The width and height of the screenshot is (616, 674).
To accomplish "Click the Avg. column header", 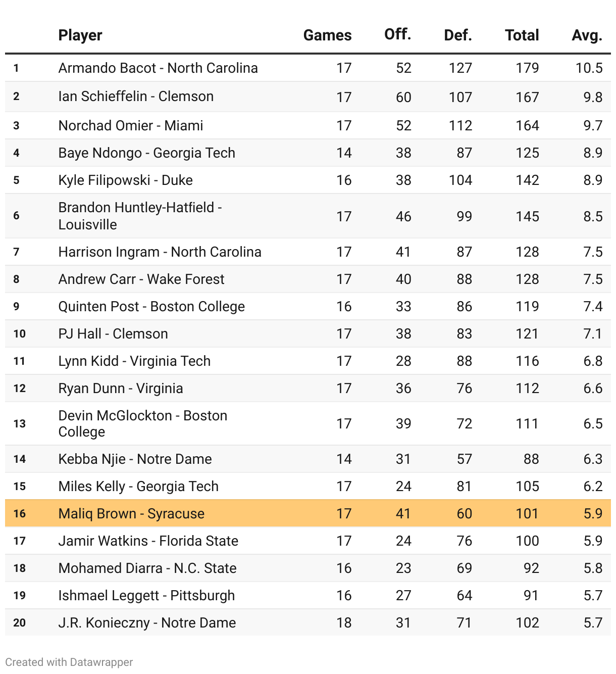I will 587,35.
